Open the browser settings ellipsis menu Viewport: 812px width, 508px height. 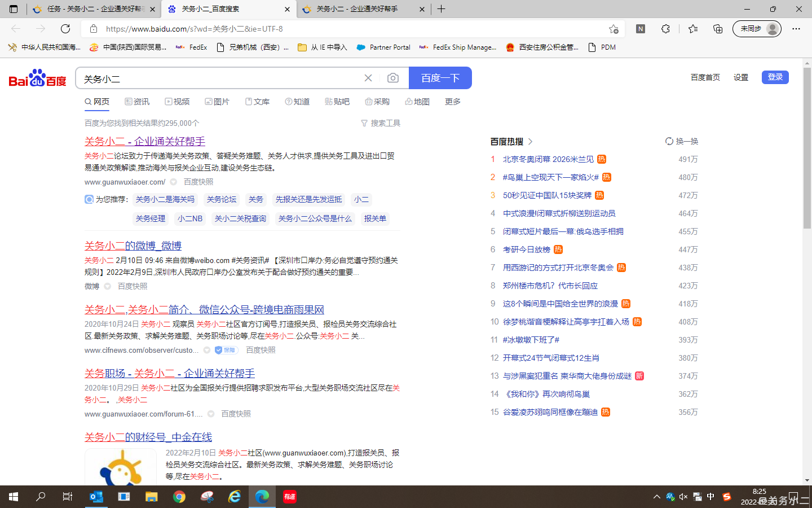tap(796, 29)
